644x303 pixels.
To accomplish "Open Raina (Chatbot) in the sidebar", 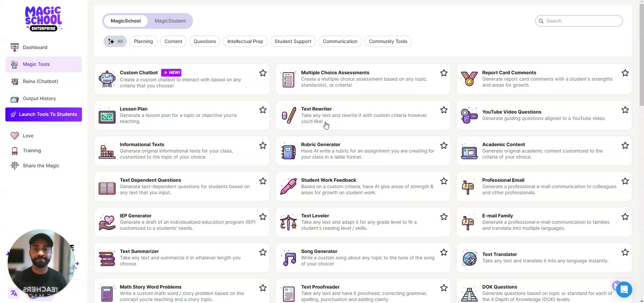I will point(43,81).
